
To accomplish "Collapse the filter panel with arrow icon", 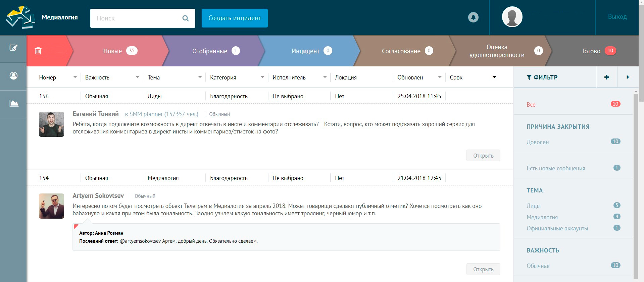I will coord(628,77).
